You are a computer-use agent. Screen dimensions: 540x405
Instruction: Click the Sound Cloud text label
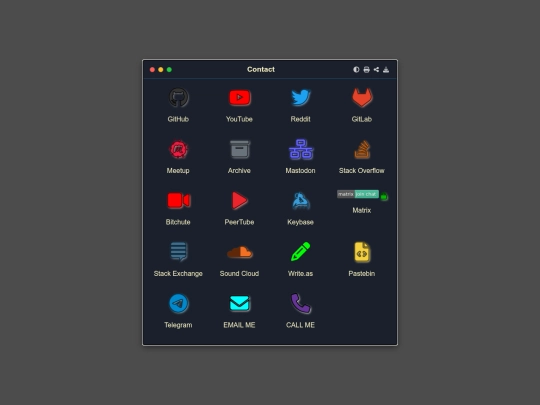239,273
